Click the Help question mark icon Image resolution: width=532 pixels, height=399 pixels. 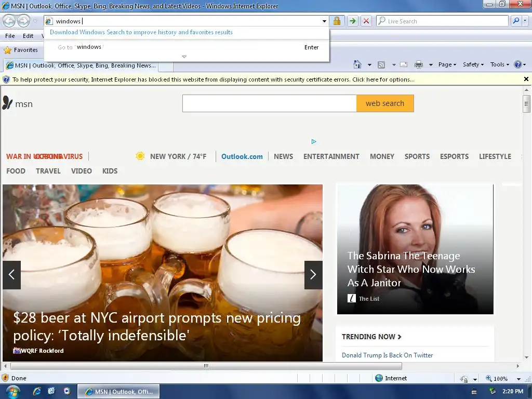pyautogui.click(x=518, y=64)
